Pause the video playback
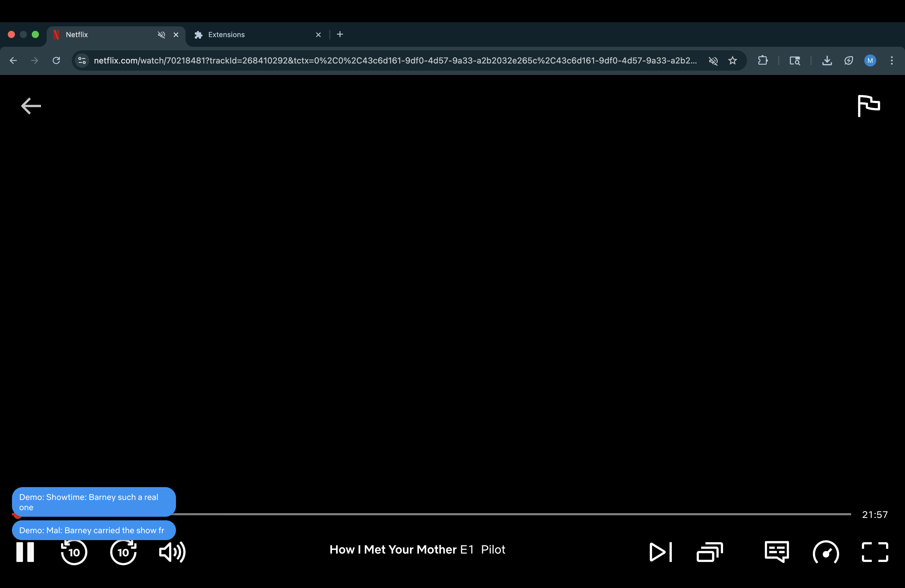The image size is (905, 588). point(25,551)
